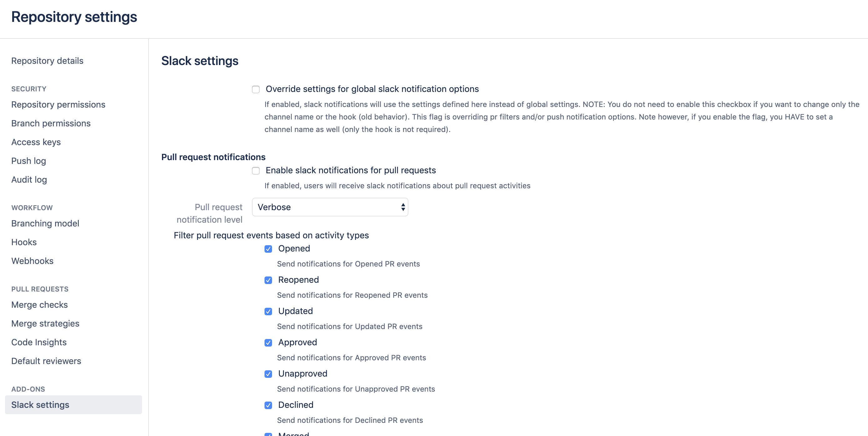Screen dimensions: 868x436
Task: Go to Merge checks settings
Action: coord(39,305)
